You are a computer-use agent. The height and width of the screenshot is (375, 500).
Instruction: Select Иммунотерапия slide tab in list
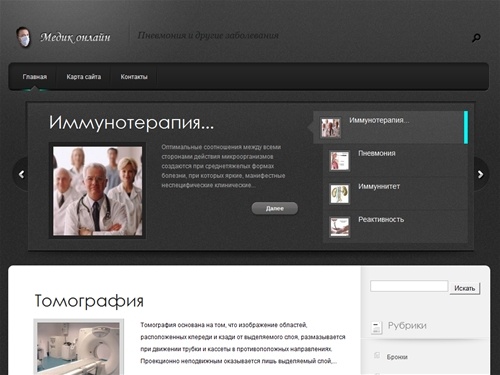point(390,127)
